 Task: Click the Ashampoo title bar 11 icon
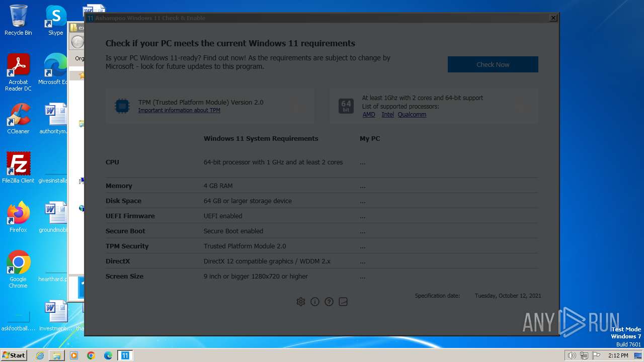90,18
